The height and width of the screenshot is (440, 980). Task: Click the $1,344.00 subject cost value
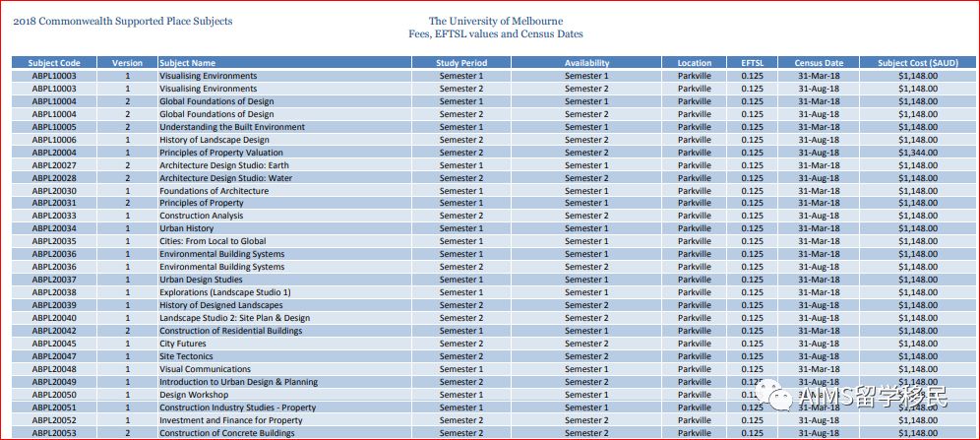click(x=917, y=153)
